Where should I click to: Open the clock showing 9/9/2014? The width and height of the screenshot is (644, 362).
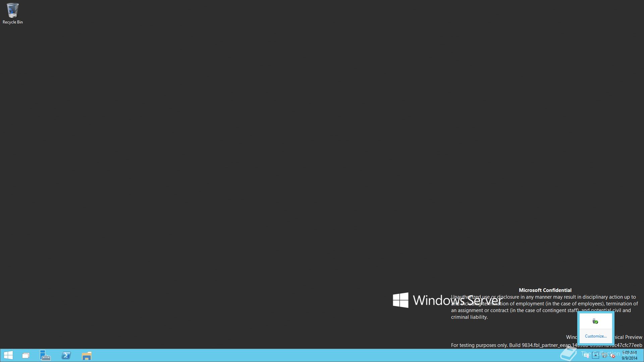coord(630,355)
